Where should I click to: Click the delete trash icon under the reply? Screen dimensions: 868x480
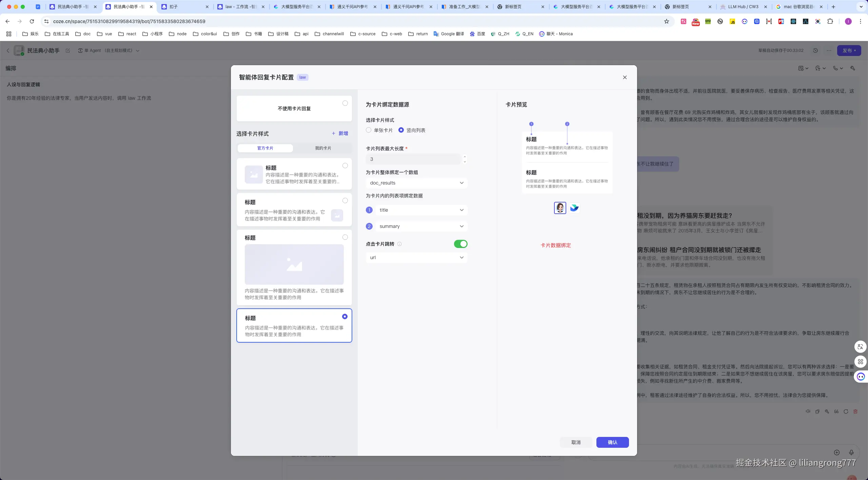[x=855, y=411]
